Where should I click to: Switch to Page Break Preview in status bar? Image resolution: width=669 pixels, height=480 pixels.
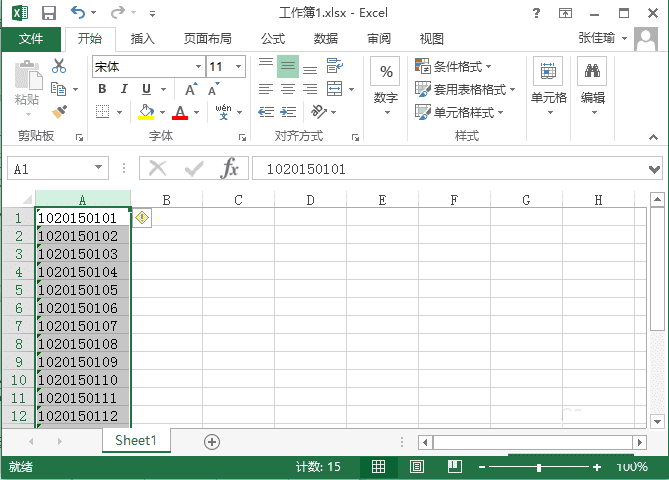[455, 466]
